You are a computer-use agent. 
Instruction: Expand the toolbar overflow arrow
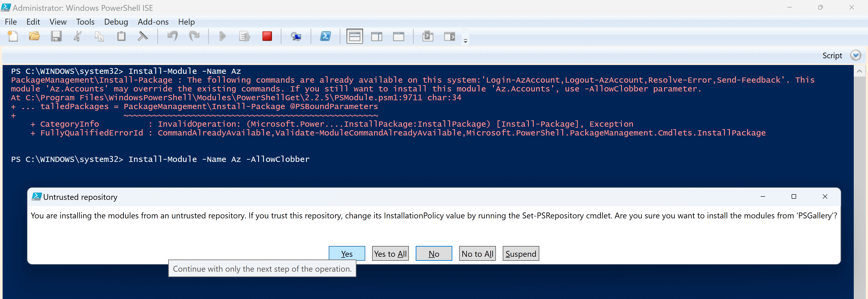(465, 41)
